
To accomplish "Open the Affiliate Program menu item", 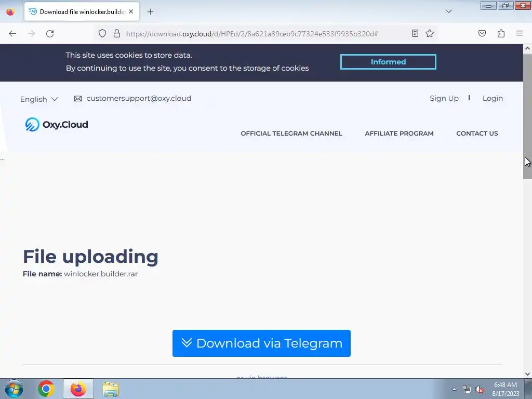I will (x=399, y=134).
